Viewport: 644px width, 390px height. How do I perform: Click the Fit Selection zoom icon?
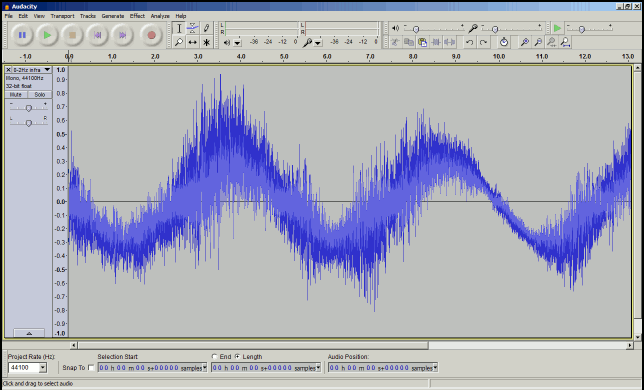tap(551, 42)
